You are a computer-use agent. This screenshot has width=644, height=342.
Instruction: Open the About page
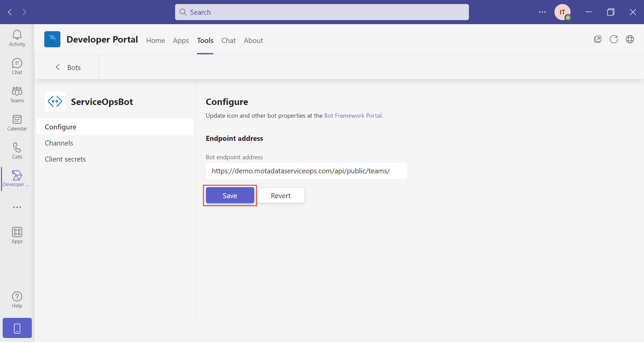pyautogui.click(x=253, y=40)
